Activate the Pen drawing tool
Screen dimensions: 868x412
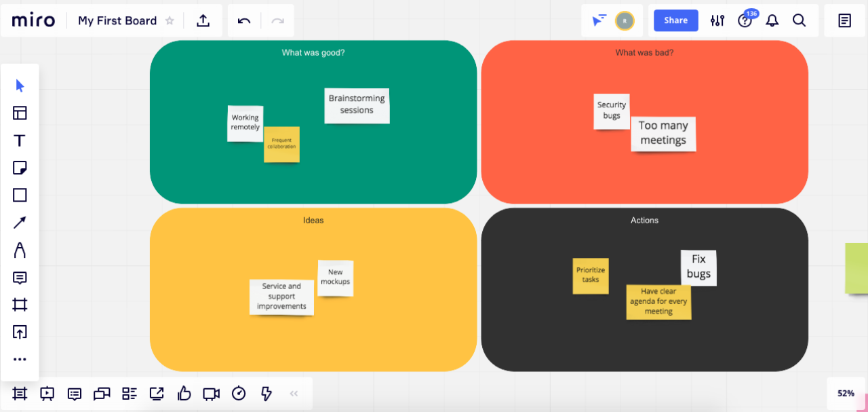[20, 250]
